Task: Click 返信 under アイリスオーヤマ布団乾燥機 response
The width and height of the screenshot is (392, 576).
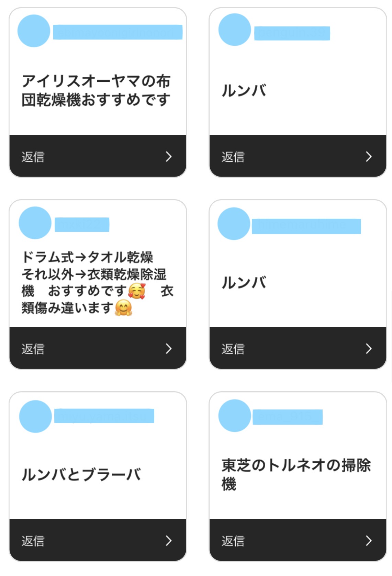Action: tap(33, 157)
